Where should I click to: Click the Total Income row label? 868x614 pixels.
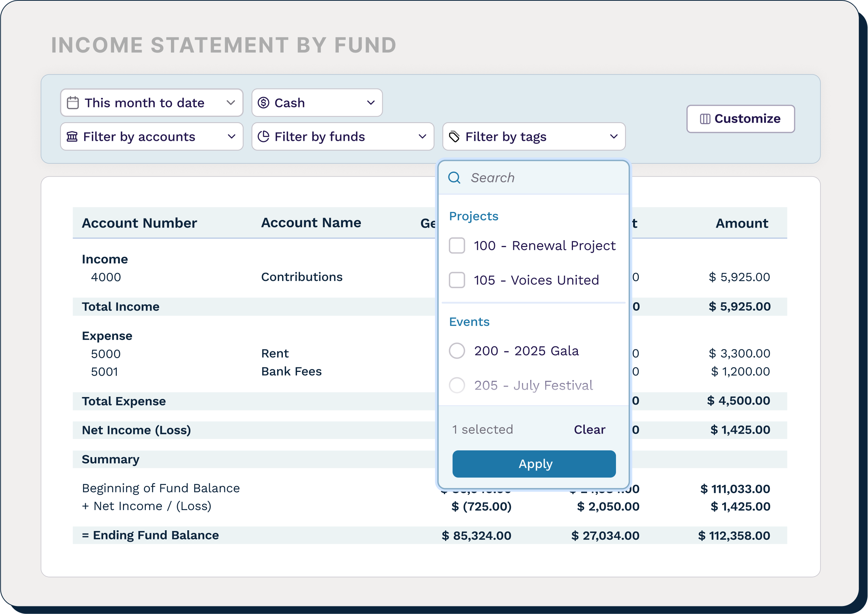point(120,306)
